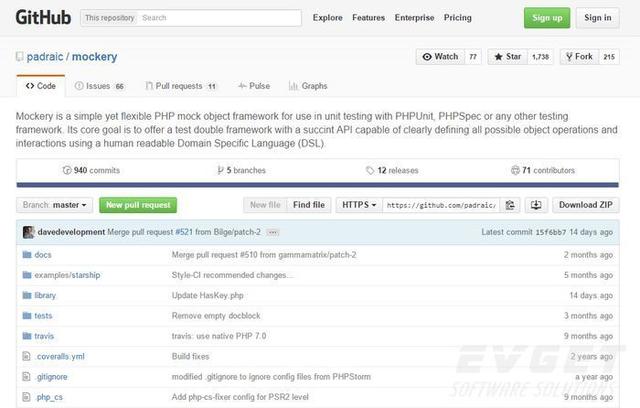The height and width of the screenshot is (408, 640).
Task: Open the Branch master dropdown
Action: 55,205
